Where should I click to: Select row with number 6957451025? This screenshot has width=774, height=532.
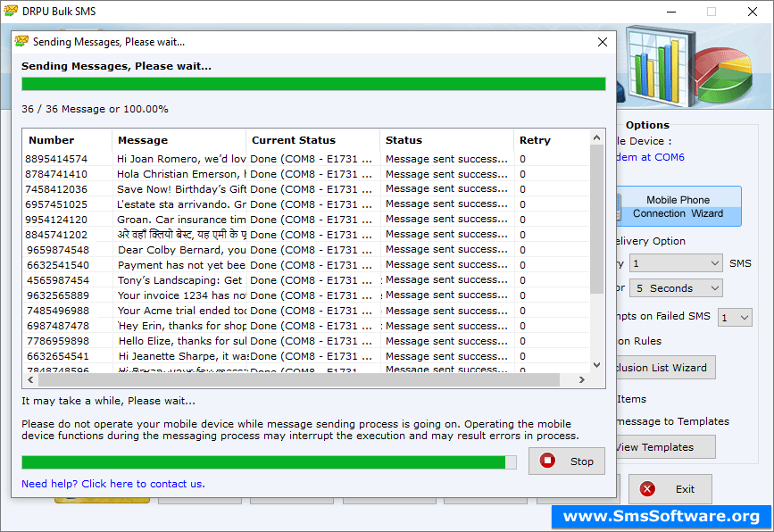[306, 204]
